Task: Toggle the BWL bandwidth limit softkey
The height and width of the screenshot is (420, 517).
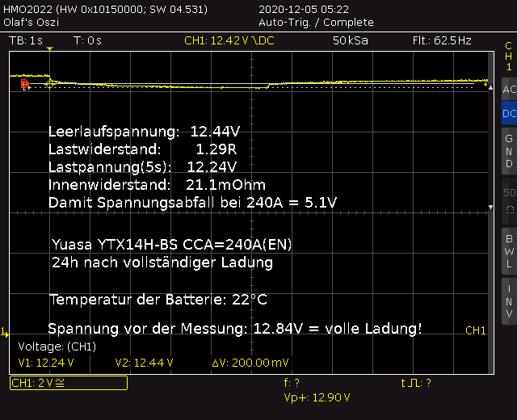Action: 508,250
